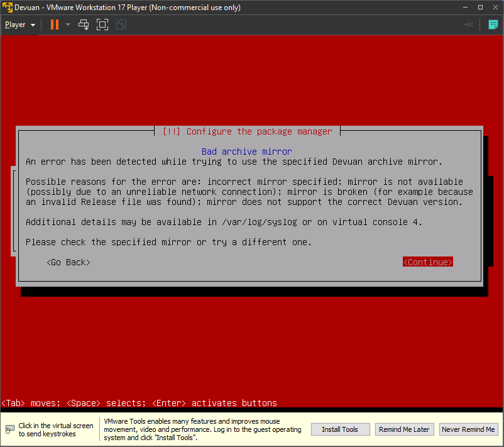This screenshot has height=447, width=504.
Task: Click Install Tools button
Action: point(340,429)
